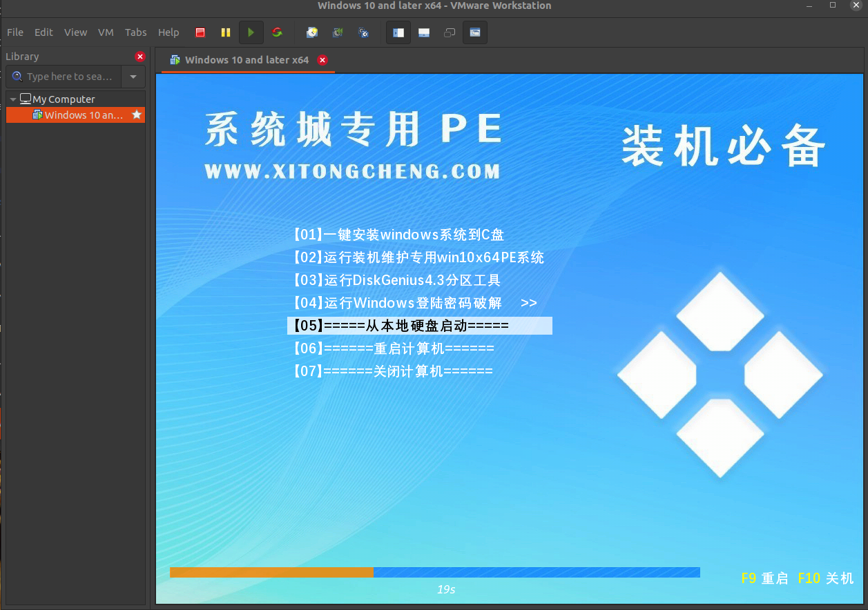This screenshot has width=868, height=610.
Task: Click the restart guest icon
Action: pyautogui.click(x=277, y=32)
